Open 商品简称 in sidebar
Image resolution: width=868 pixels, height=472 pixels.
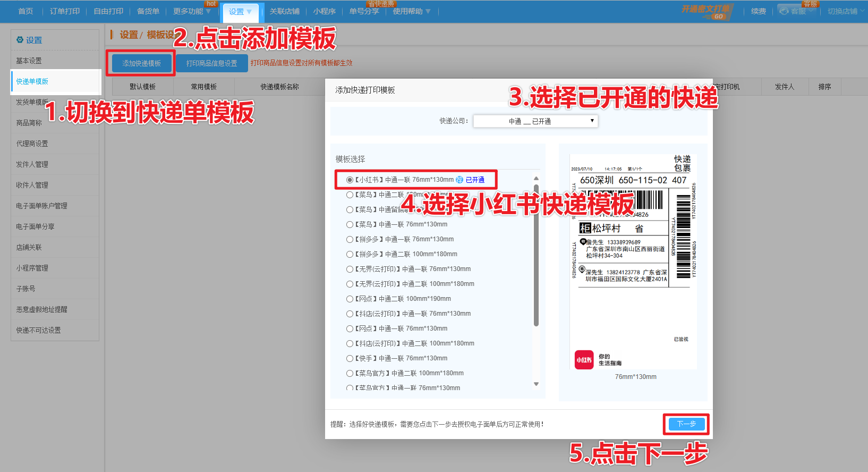55,123
